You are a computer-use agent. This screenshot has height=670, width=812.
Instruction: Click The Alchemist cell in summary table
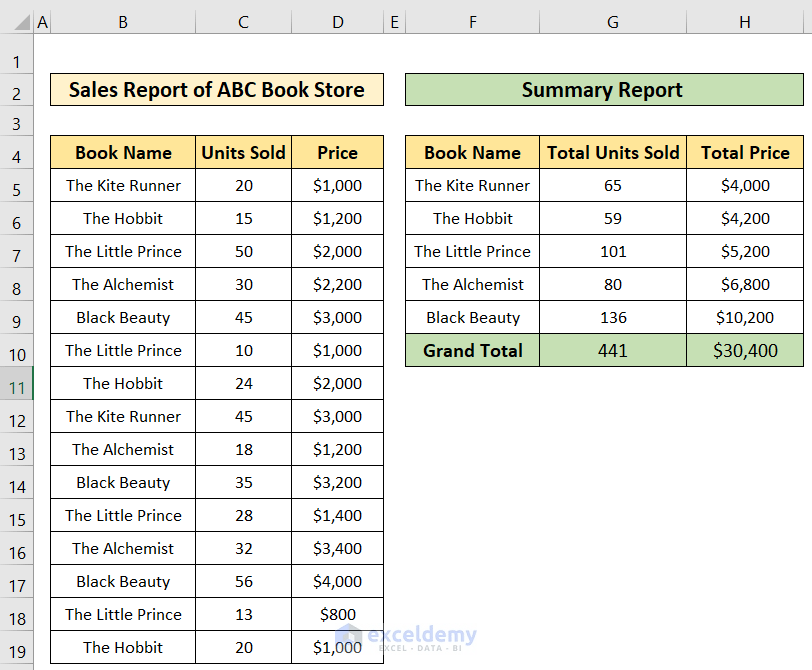coord(471,284)
